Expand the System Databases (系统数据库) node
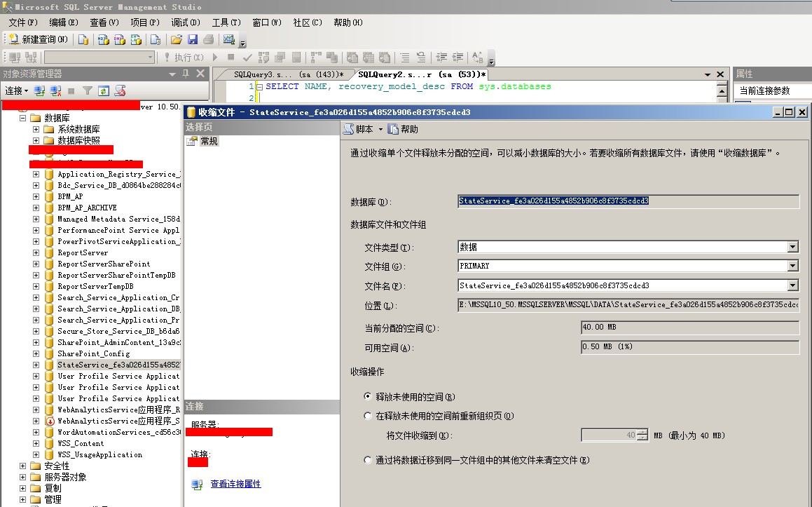 click(x=36, y=129)
